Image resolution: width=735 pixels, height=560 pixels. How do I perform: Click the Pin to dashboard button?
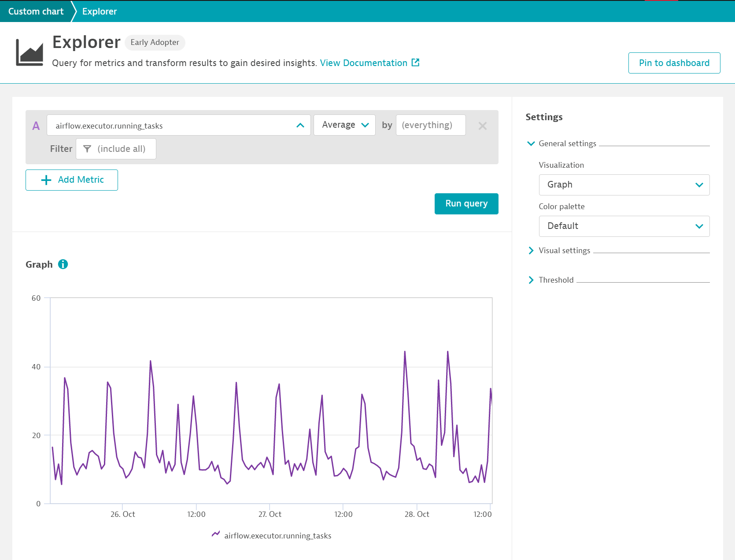pyautogui.click(x=674, y=63)
